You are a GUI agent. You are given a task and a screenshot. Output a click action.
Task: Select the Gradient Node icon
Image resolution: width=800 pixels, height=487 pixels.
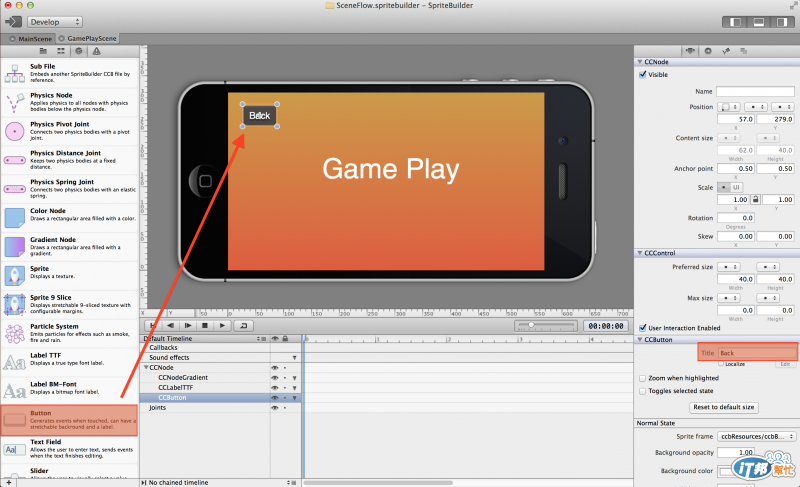[14, 247]
